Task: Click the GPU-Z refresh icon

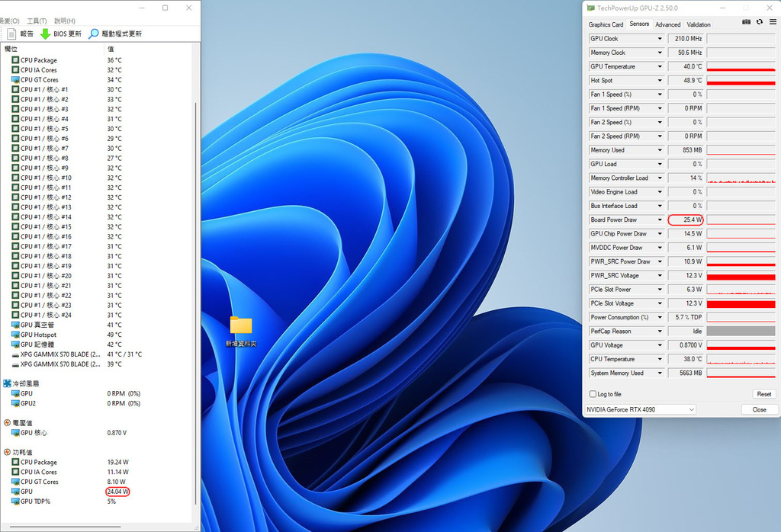Action: point(760,22)
